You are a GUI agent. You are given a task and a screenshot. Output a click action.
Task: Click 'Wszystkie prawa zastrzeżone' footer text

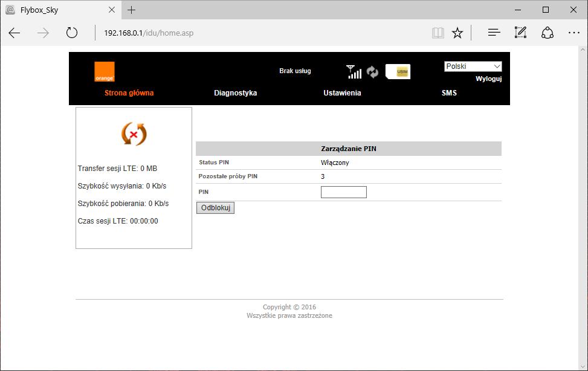(289, 315)
